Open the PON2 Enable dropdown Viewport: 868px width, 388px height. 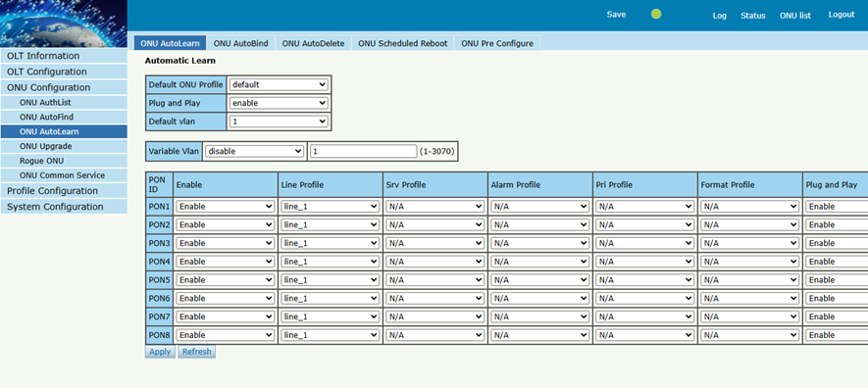click(x=226, y=224)
